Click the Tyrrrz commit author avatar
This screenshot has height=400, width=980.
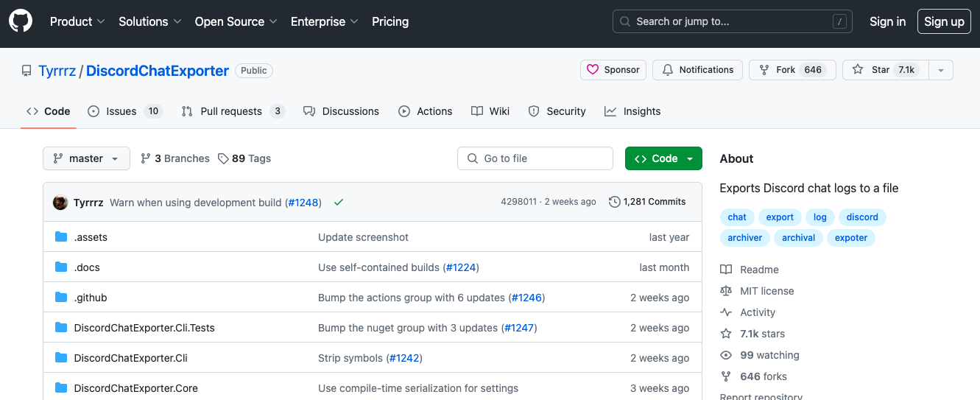(60, 202)
